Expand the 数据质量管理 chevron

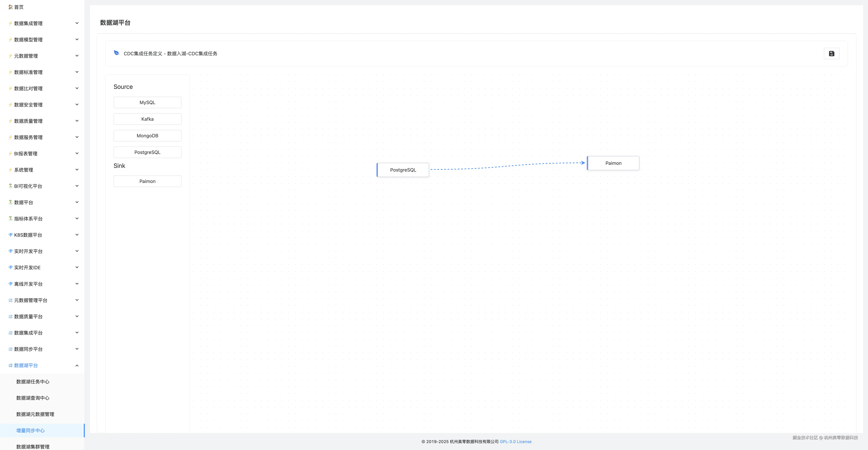77,121
